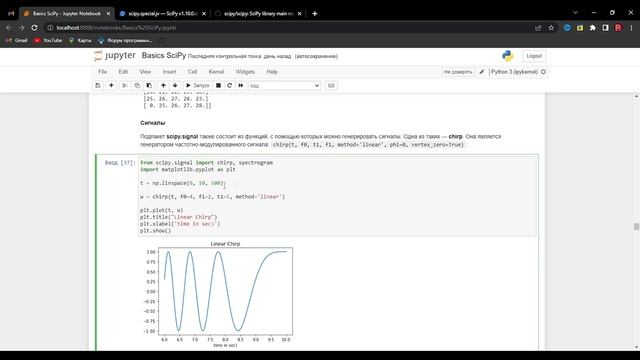Image resolution: width=640 pixels, height=360 pixels.
Task: Click Python 3 (ipykernel) kernel name
Action: coord(514,72)
